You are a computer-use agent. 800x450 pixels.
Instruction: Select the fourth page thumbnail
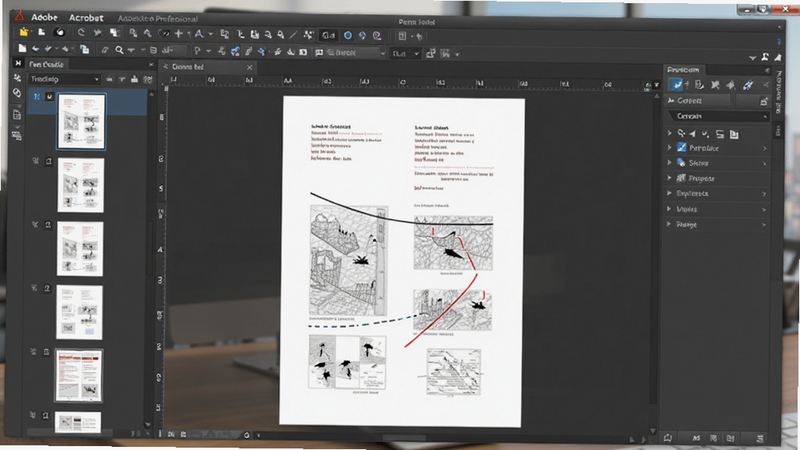[x=79, y=312]
